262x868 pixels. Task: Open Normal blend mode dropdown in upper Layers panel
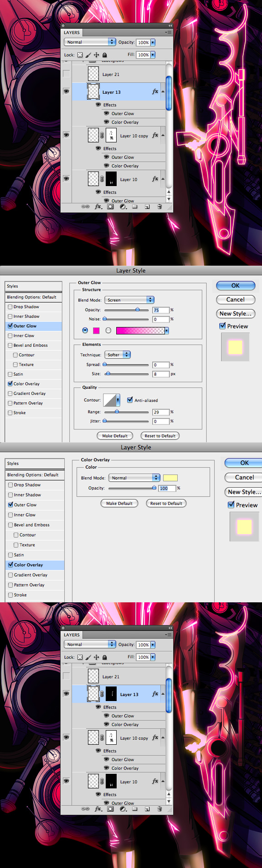pyautogui.click(x=90, y=42)
